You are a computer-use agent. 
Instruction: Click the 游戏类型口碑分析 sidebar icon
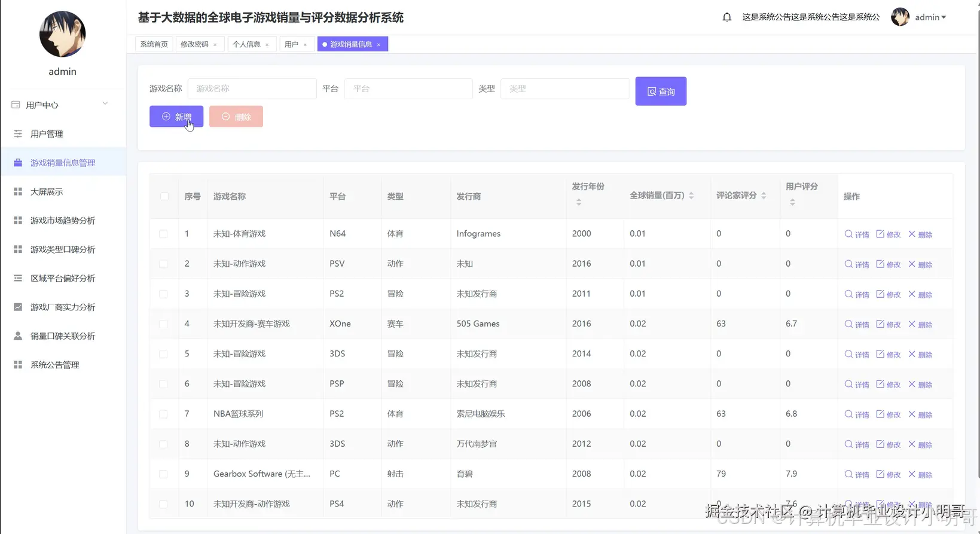(x=18, y=249)
